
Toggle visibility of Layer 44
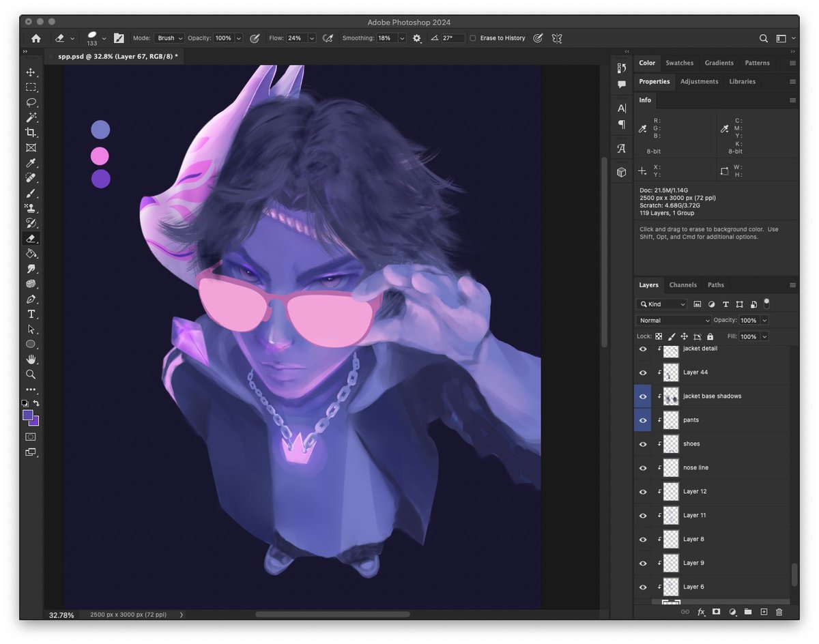point(643,372)
